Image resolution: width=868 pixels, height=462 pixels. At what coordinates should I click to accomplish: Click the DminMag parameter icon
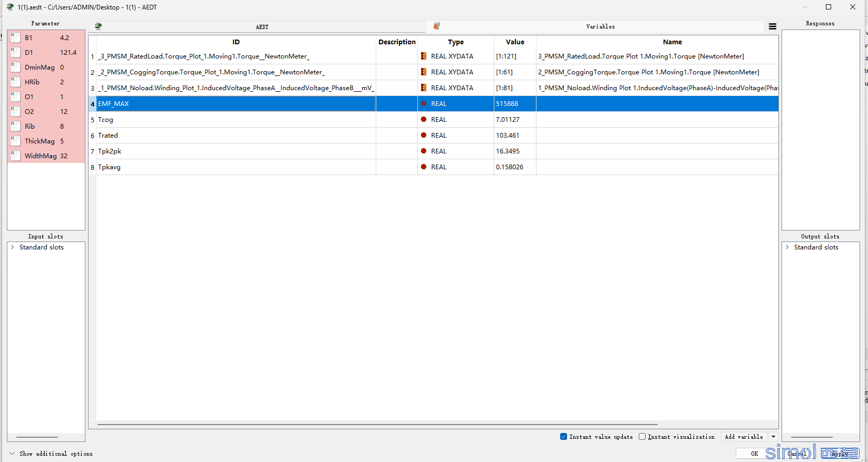coord(16,67)
